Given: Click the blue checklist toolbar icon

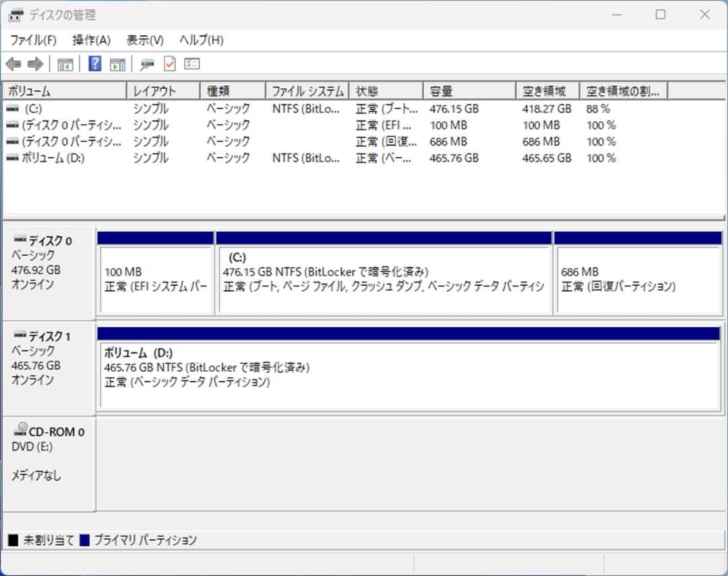Looking at the screenshot, I should point(191,64).
